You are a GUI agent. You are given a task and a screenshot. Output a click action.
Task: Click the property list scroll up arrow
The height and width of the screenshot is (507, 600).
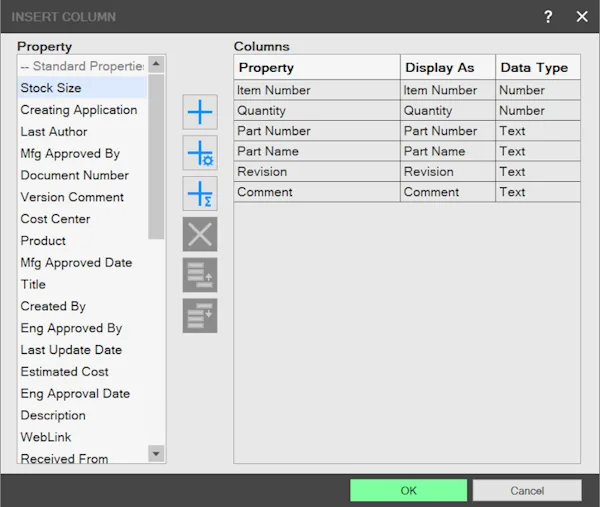pos(156,64)
